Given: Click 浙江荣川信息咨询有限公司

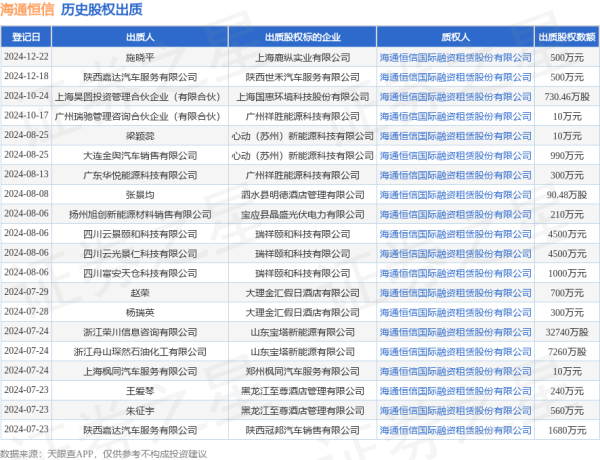Looking at the screenshot, I should [140, 332].
